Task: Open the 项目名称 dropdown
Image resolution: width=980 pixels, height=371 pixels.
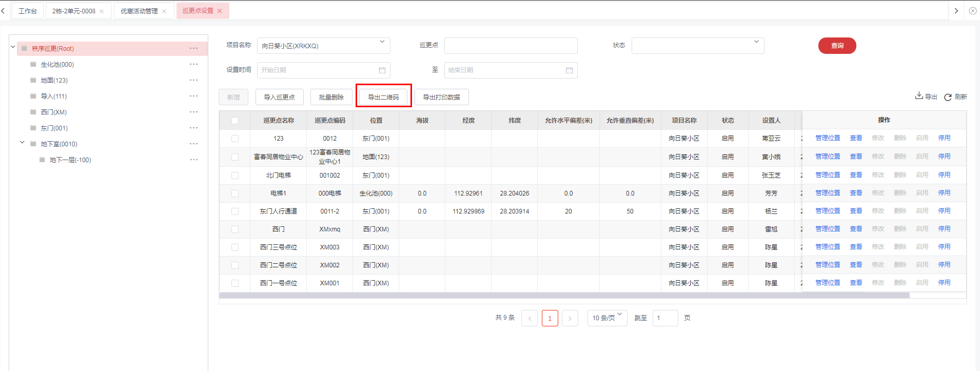Action: 323,46
